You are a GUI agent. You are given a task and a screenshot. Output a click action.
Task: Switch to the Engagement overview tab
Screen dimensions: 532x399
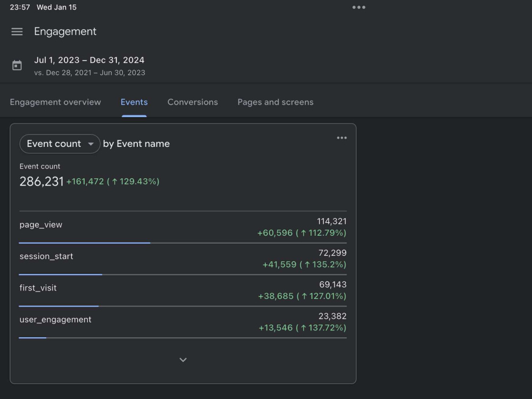pos(55,102)
